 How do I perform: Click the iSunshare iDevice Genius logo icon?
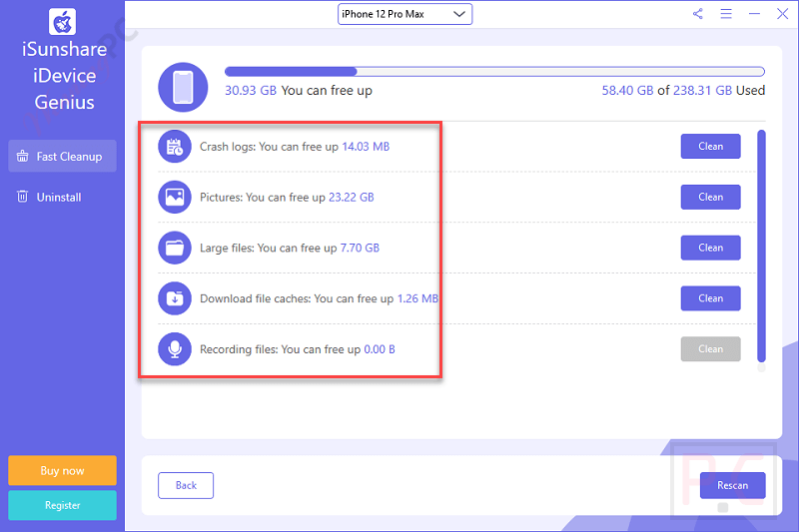(62, 22)
